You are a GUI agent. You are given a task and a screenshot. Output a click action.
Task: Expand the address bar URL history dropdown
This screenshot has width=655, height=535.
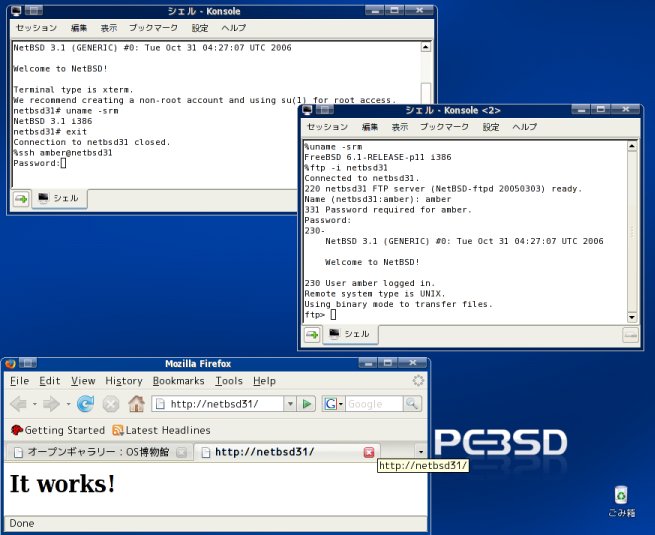(290, 404)
